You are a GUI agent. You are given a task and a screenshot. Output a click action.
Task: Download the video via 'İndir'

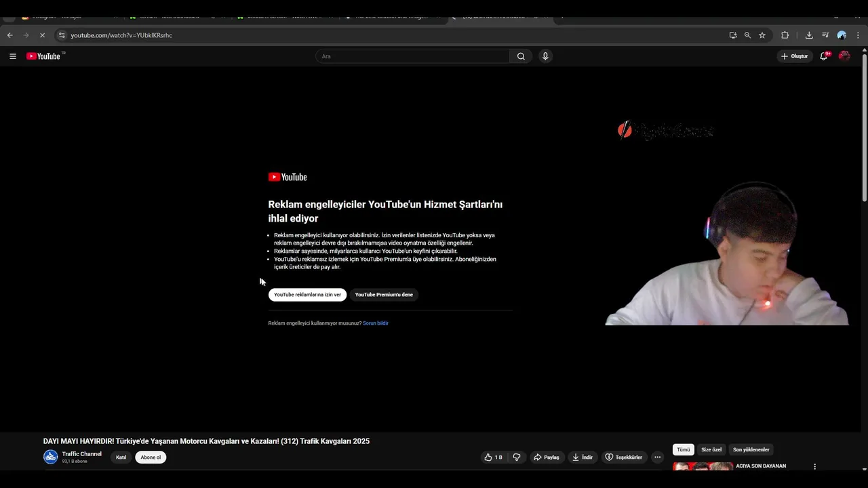click(x=583, y=457)
